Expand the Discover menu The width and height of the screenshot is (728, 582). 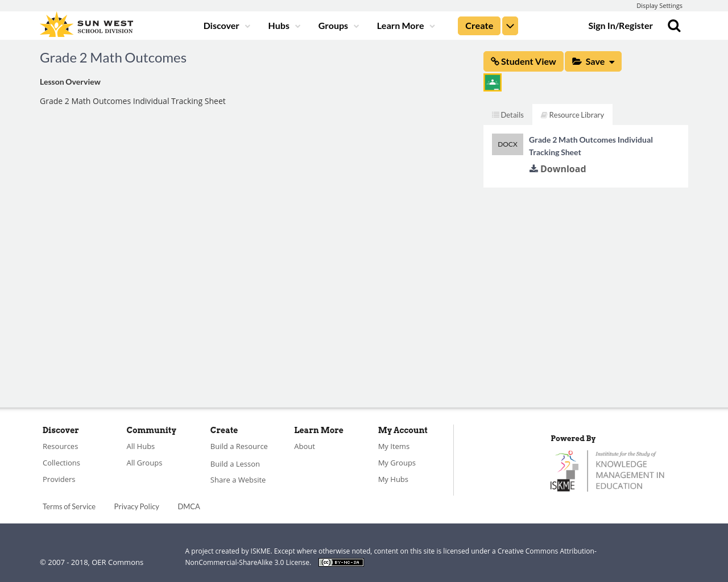[x=227, y=26]
